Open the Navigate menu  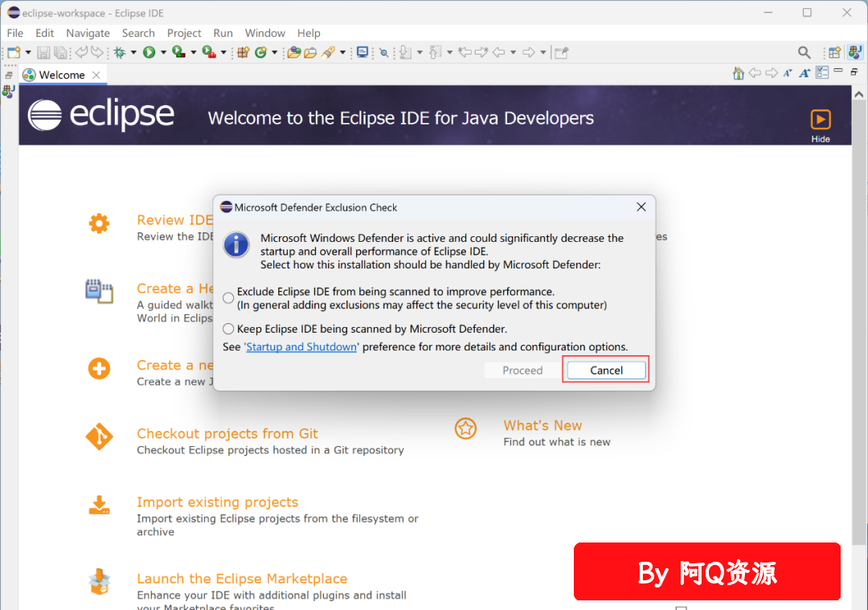coord(88,33)
